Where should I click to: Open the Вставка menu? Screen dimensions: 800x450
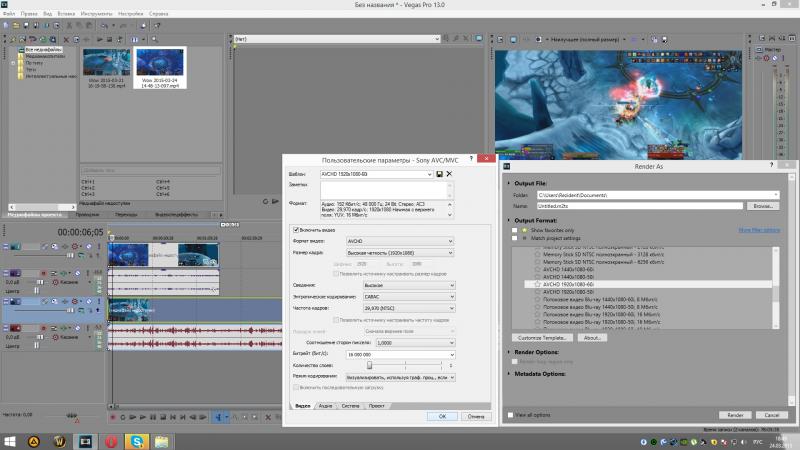(x=66, y=14)
